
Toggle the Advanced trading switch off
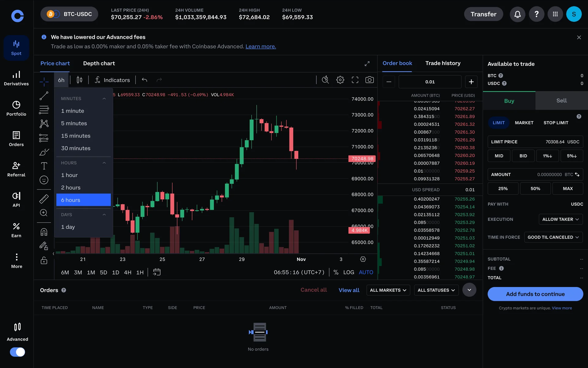point(17,352)
